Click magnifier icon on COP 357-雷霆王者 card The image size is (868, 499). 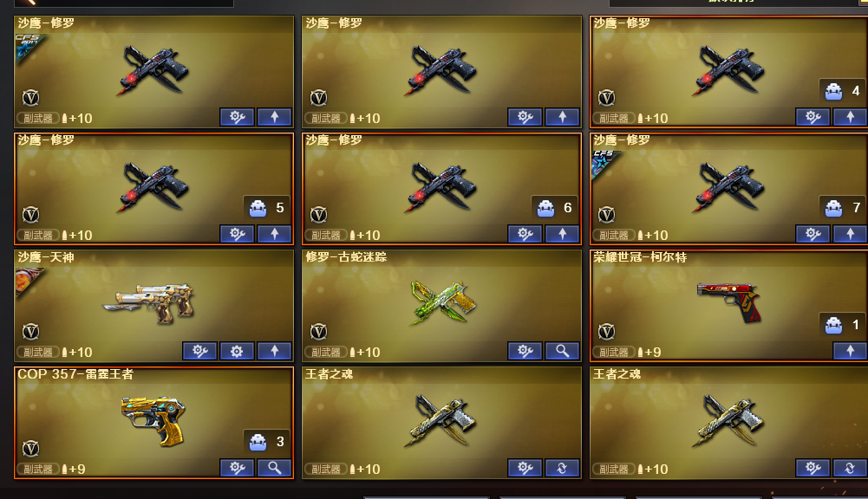point(274,468)
